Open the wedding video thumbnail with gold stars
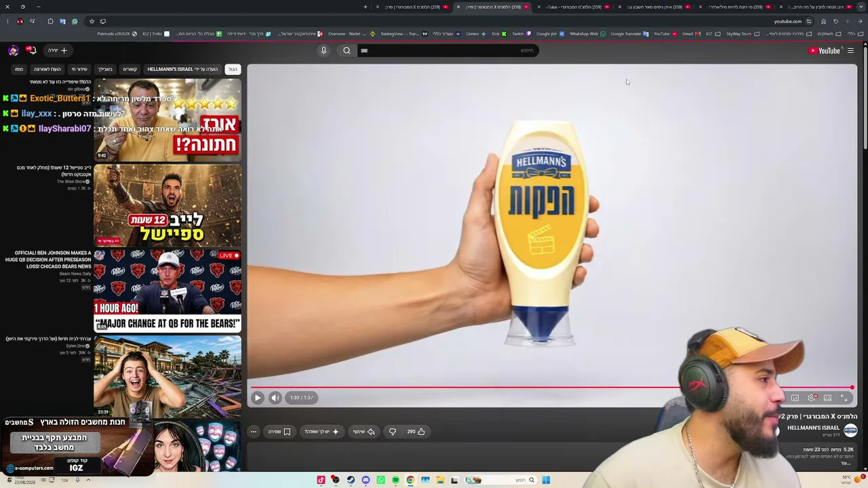The image size is (868, 488). tap(167, 120)
